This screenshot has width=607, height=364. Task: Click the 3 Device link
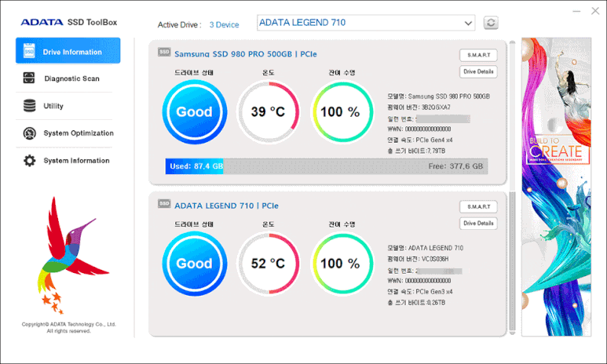[224, 25]
